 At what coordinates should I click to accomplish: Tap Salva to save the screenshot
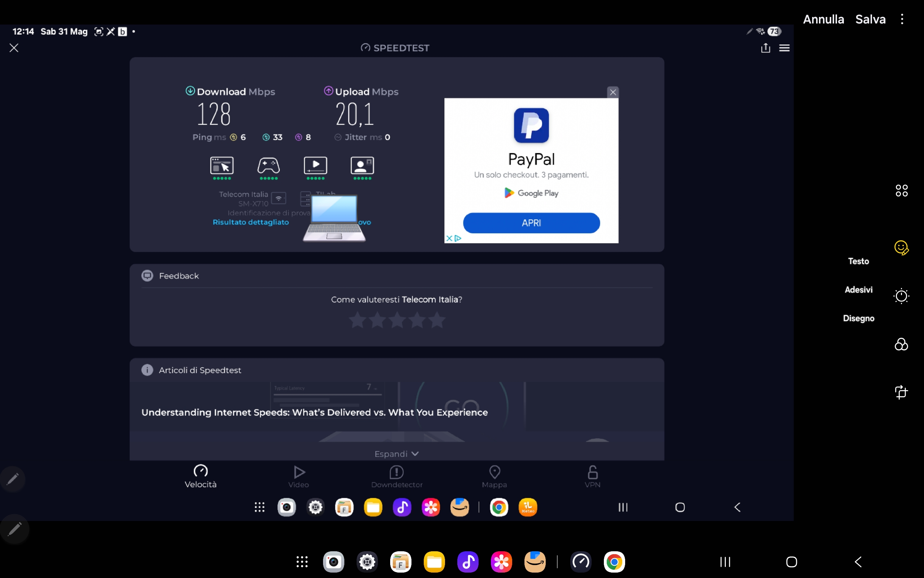tap(870, 19)
